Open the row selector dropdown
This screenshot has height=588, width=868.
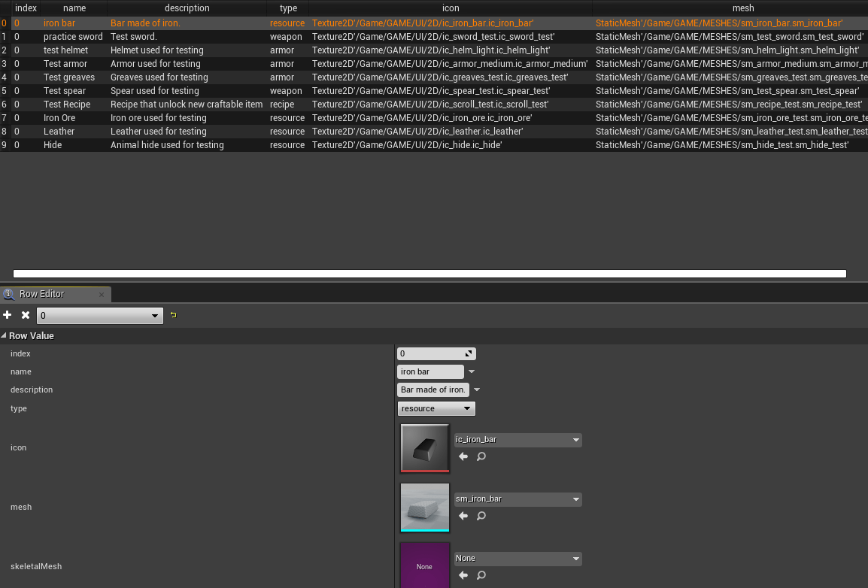point(100,316)
